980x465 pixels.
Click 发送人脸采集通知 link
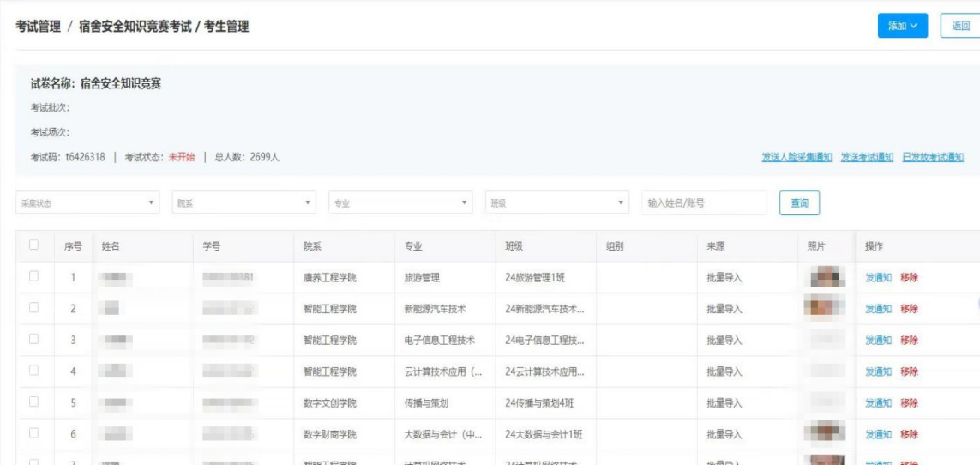(x=797, y=157)
